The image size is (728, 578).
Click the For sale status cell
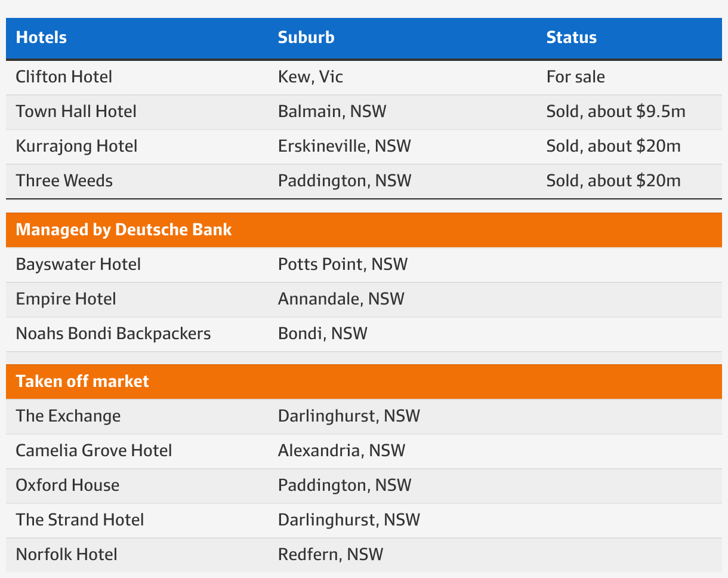click(575, 77)
